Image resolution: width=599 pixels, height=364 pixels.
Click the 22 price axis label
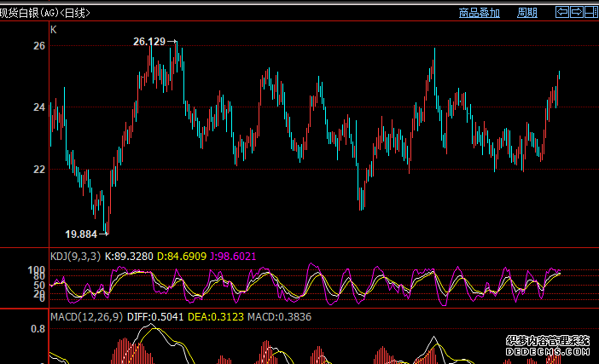click(x=39, y=170)
